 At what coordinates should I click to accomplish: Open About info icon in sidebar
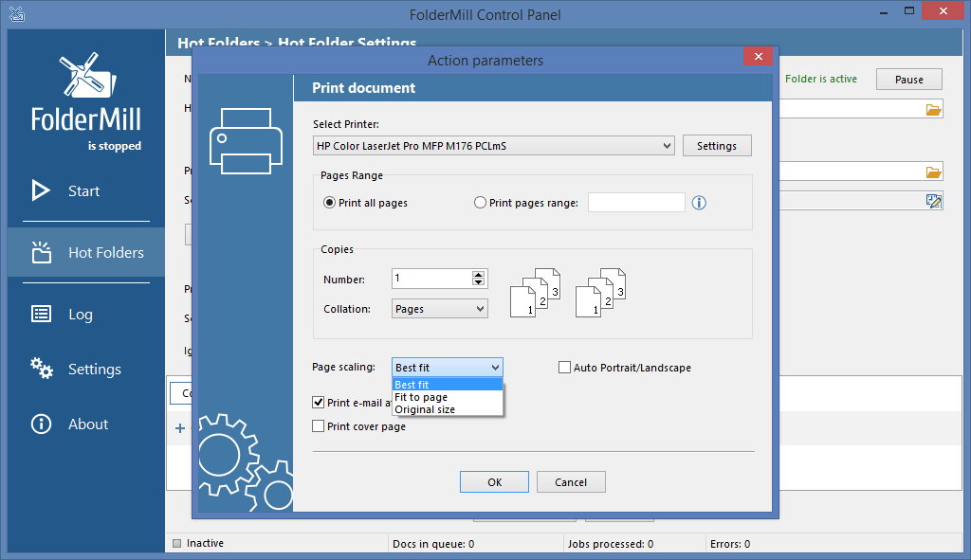pyautogui.click(x=42, y=424)
